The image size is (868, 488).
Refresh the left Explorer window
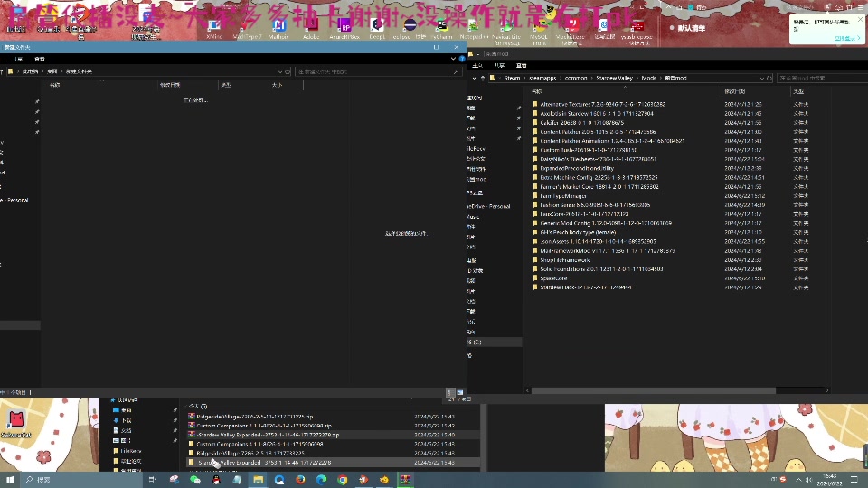point(288,71)
